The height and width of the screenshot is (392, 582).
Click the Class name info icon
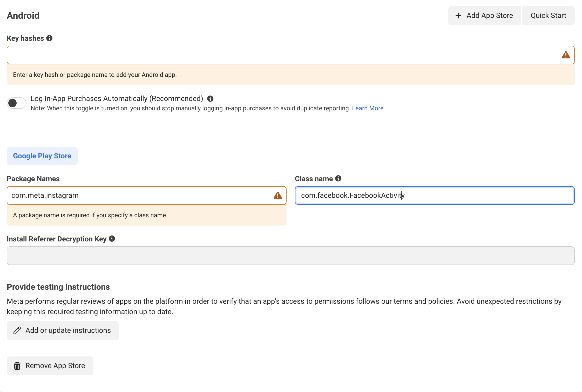click(x=338, y=178)
